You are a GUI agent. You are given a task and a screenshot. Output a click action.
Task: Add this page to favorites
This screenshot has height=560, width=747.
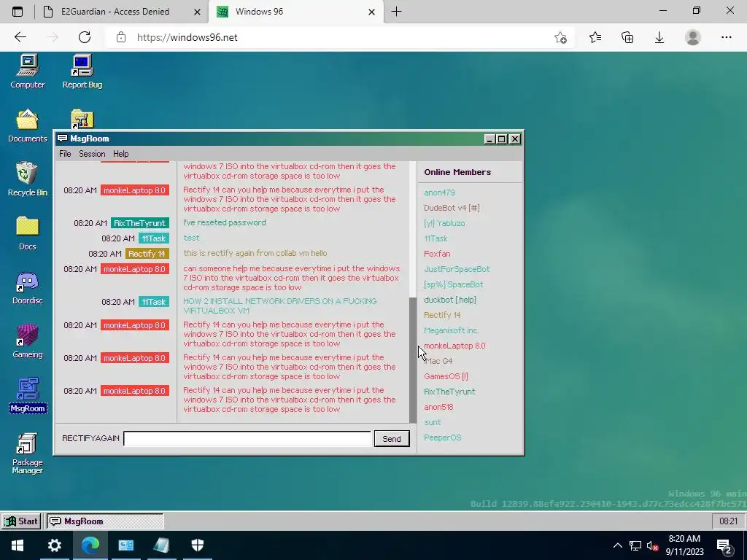point(561,37)
